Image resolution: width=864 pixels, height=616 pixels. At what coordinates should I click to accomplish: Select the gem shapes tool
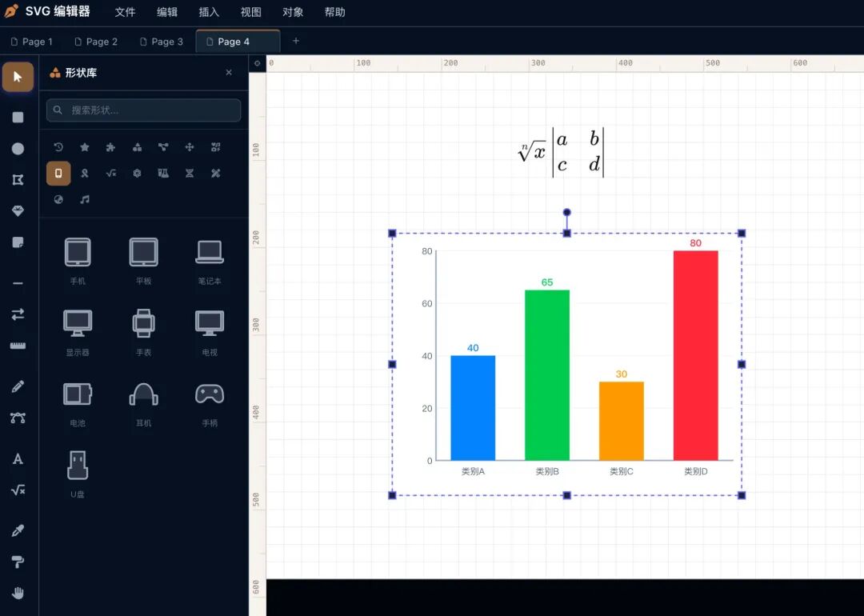pyautogui.click(x=18, y=211)
